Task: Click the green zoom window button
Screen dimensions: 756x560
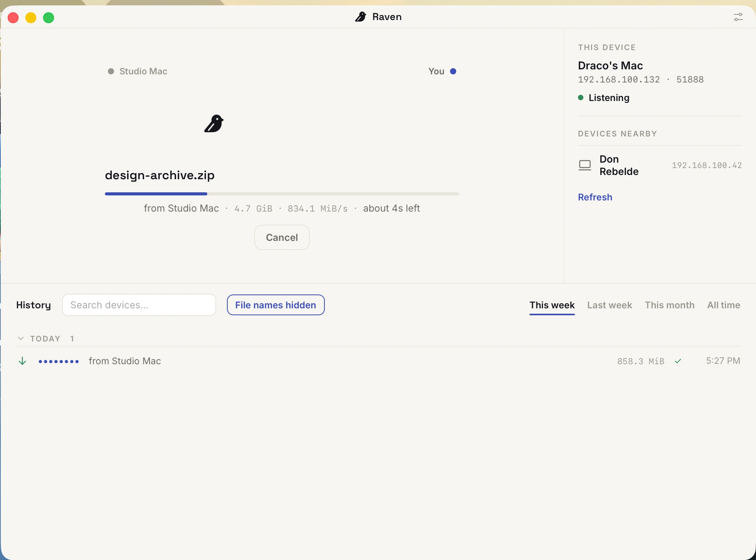Action: coord(49,18)
